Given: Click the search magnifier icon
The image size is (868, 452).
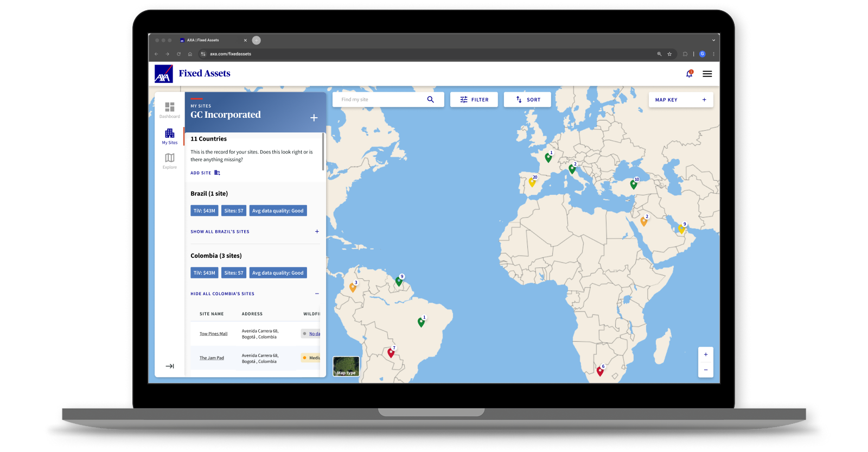Looking at the screenshot, I should pyautogui.click(x=430, y=100).
